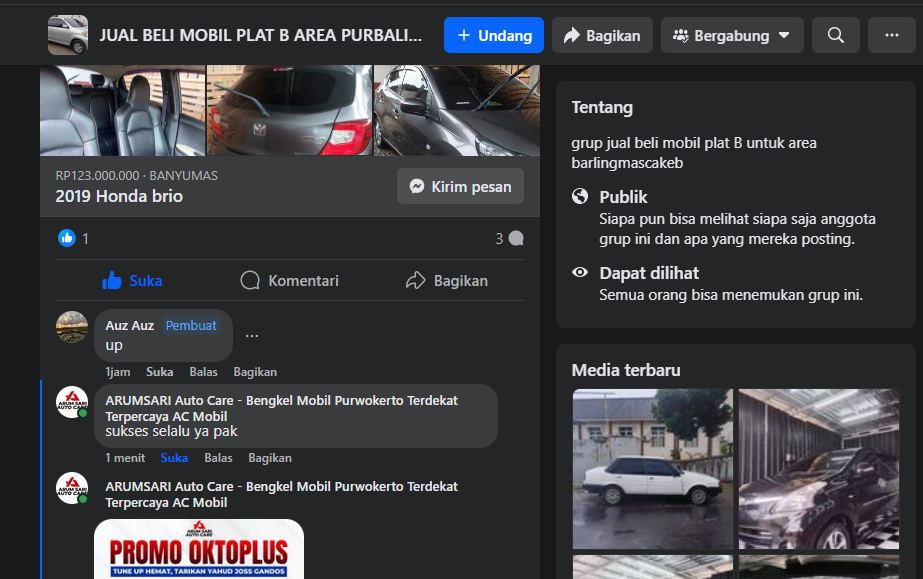Click the Dapat dilihat eye icon
Image resolution: width=923 pixels, height=579 pixels.
point(580,272)
